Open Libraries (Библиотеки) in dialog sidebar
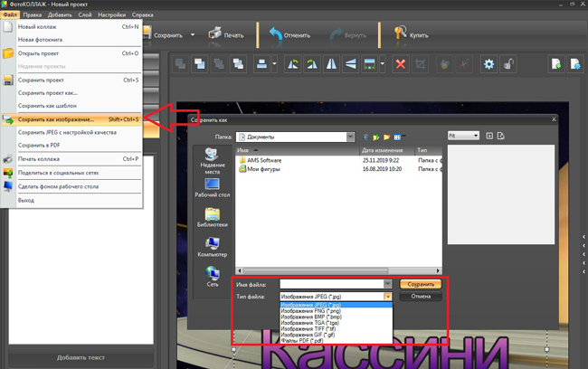Viewport: 588px width, 369px height. tap(213, 217)
